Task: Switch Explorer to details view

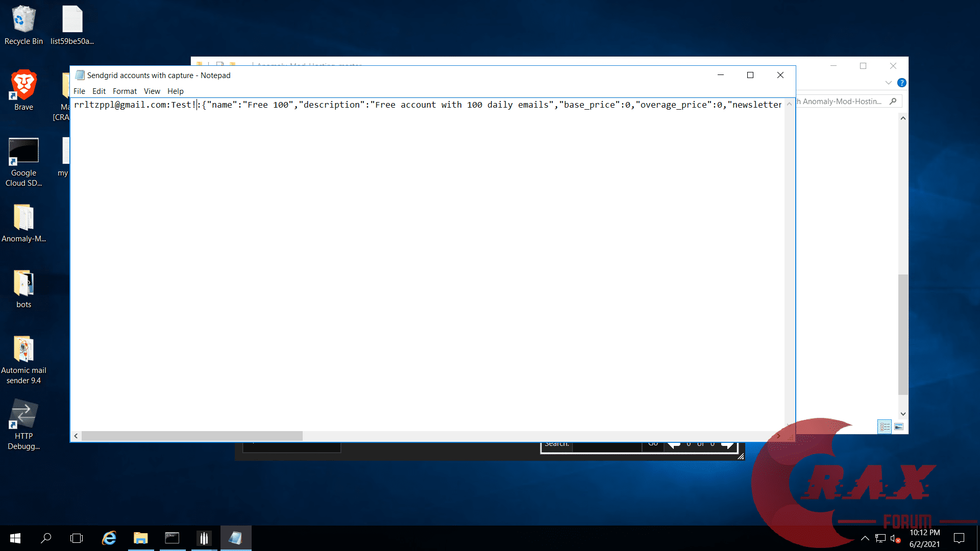Action: coord(885,427)
